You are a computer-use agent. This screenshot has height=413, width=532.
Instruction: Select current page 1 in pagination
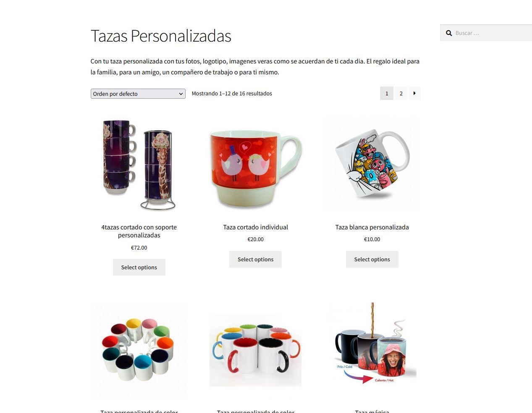point(387,93)
